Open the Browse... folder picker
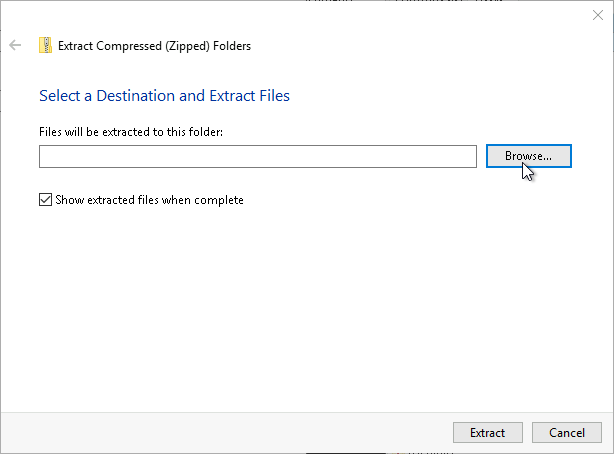 [528, 157]
